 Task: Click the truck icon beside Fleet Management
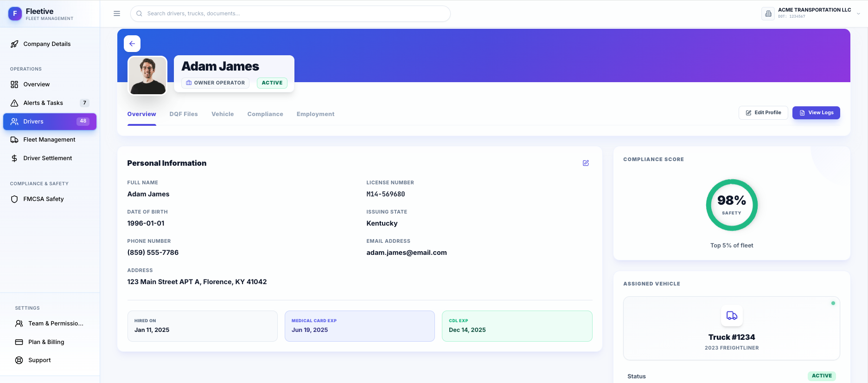[14, 140]
